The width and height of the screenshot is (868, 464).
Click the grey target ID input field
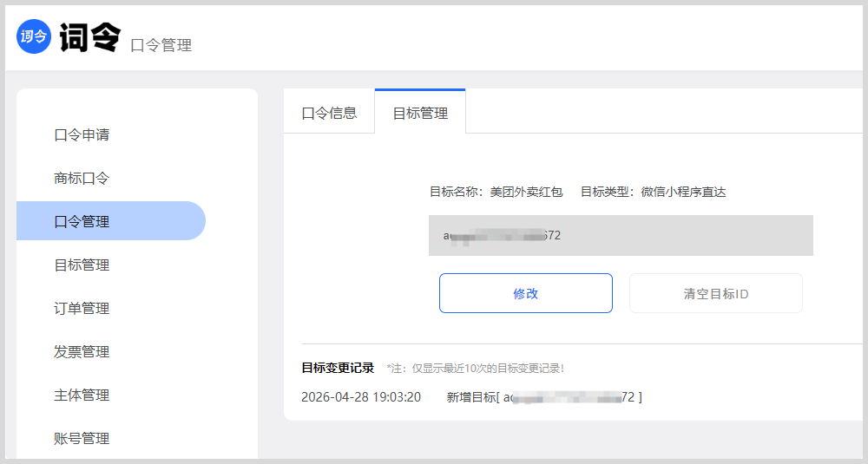pyautogui.click(x=621, y=236)
